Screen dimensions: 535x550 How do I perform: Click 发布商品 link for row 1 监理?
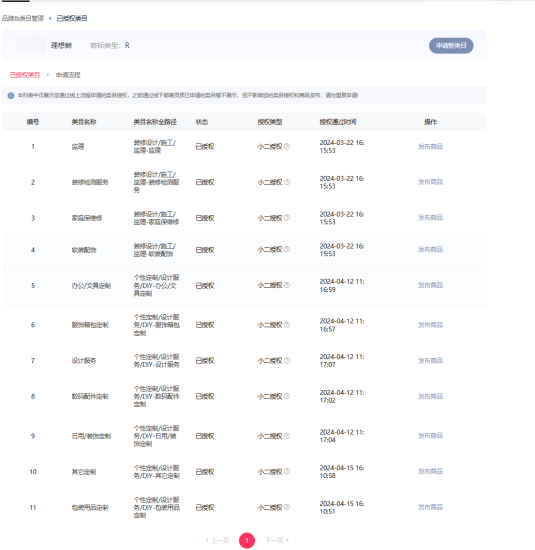pyautogui.click(x=430, y=146)
